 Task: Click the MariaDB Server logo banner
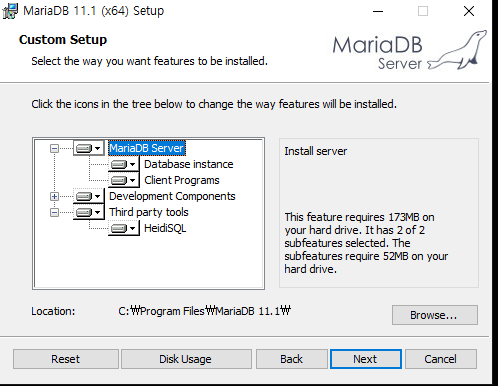point(409,51)
